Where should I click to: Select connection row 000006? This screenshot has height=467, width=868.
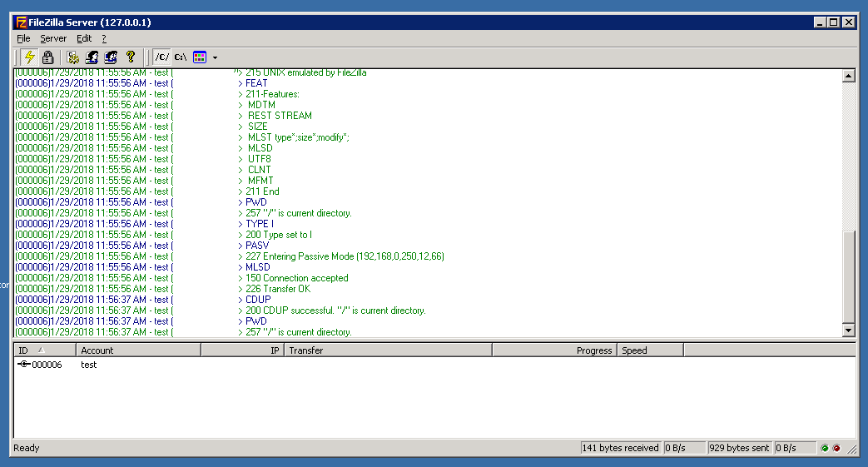coord(434,365)
